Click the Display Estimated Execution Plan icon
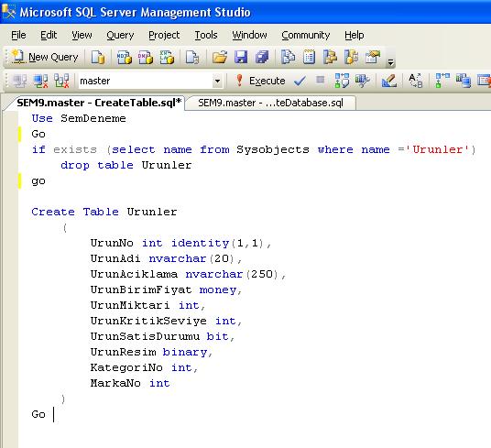 coord(342,81)
